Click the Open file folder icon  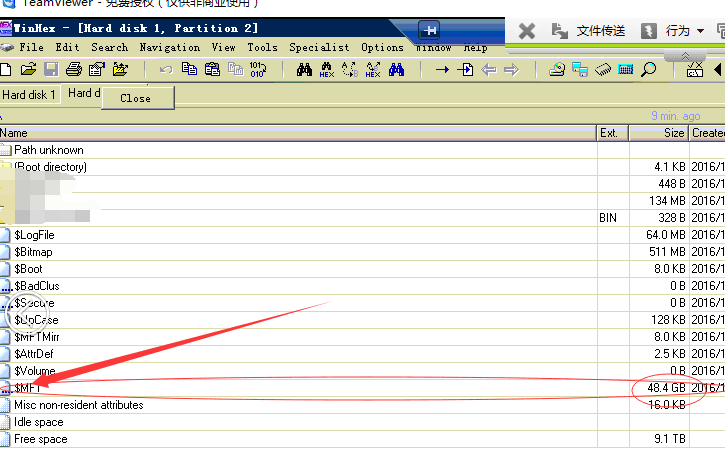[x=28, y=69]
